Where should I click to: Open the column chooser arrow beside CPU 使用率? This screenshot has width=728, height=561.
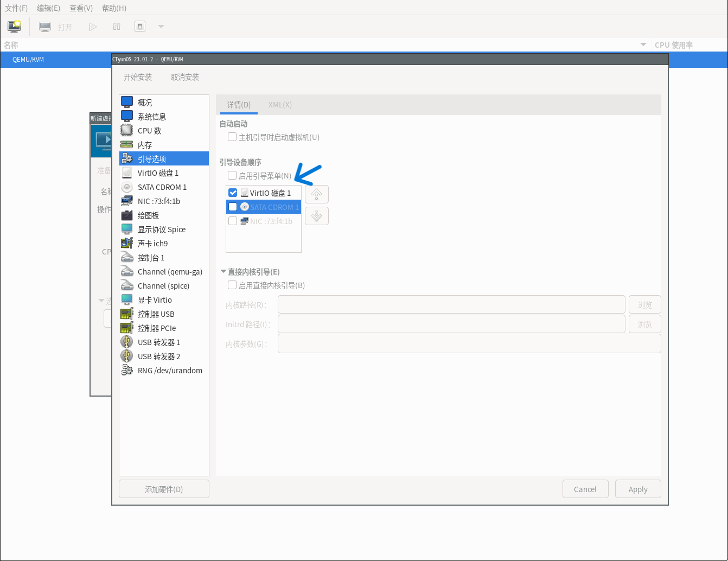(x=643, y=44)
